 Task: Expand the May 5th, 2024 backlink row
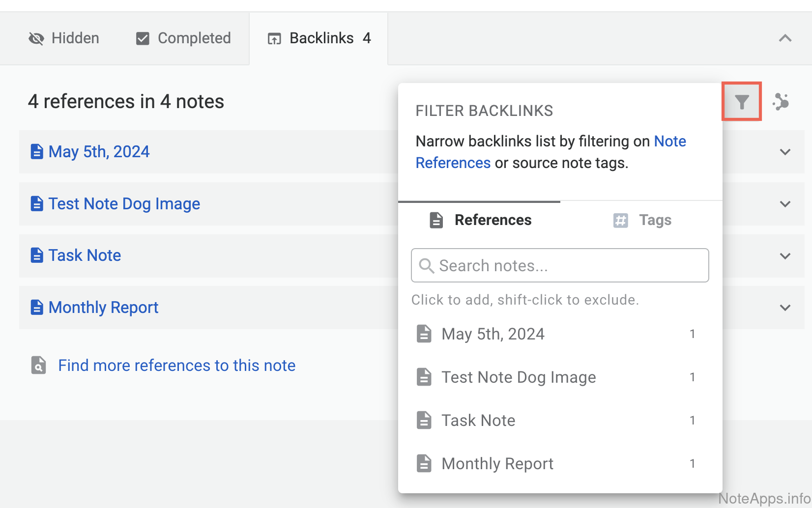[785, 152]
